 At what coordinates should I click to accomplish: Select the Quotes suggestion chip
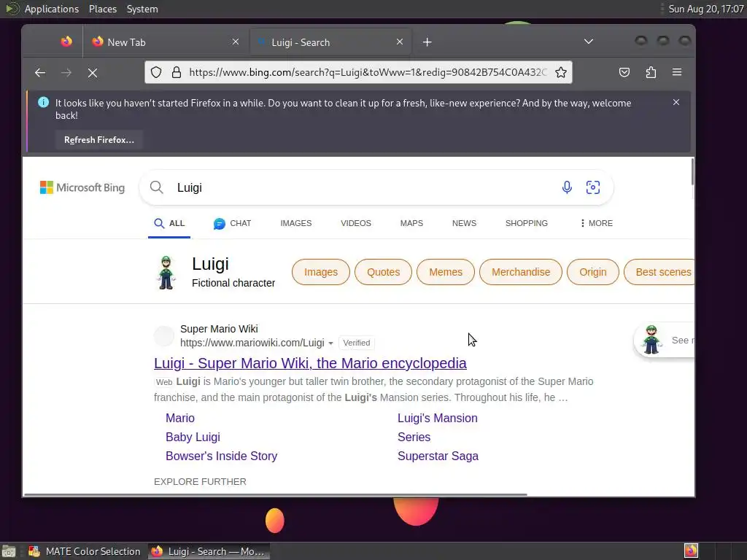pyautogui.click(x=383, y=272)
